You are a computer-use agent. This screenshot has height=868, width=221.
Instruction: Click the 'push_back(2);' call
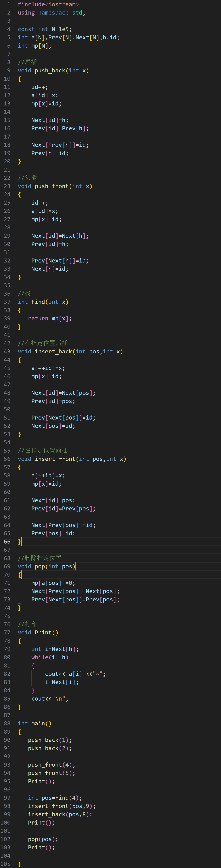[50, 748]
